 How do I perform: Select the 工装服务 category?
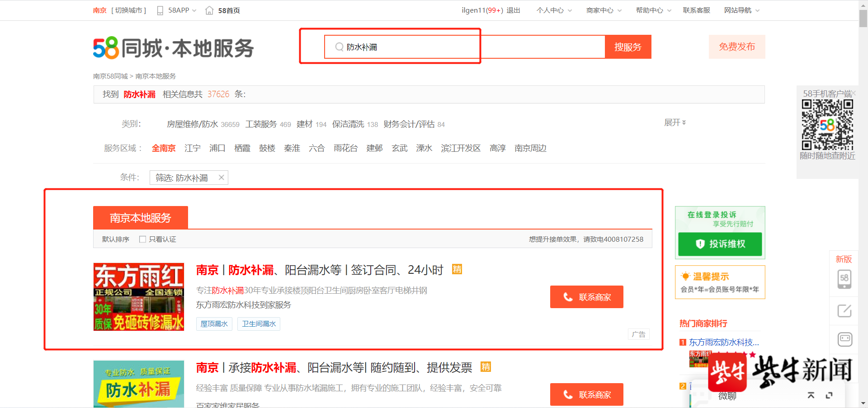[x=261, y=124]
